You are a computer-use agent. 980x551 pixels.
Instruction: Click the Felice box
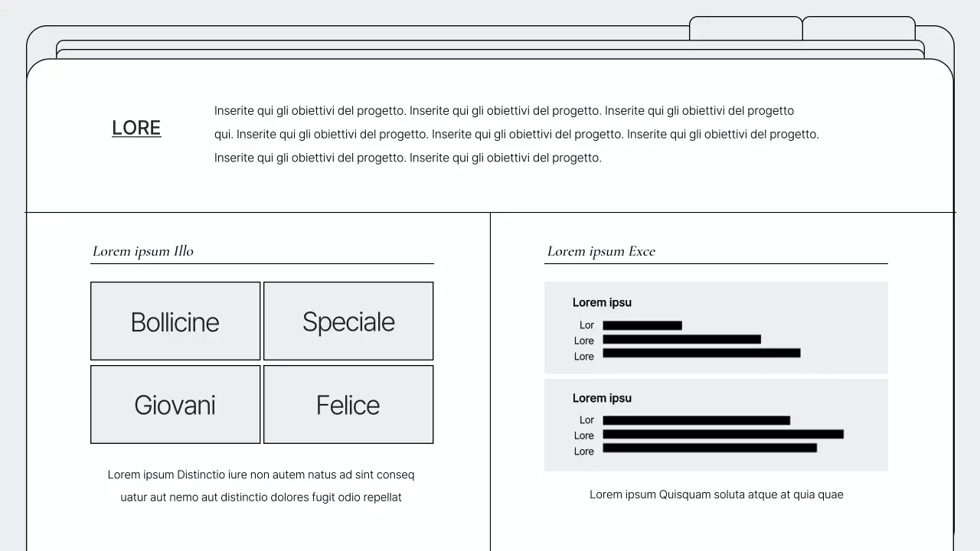click(348, 405)
